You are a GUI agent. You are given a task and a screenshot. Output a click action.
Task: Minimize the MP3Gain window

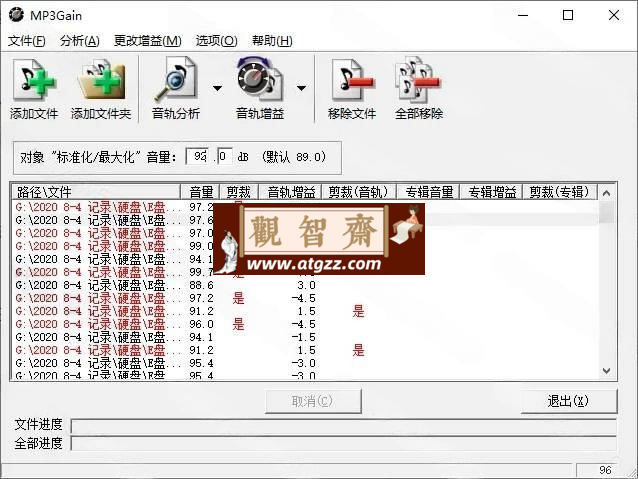[x=523, y=15]
